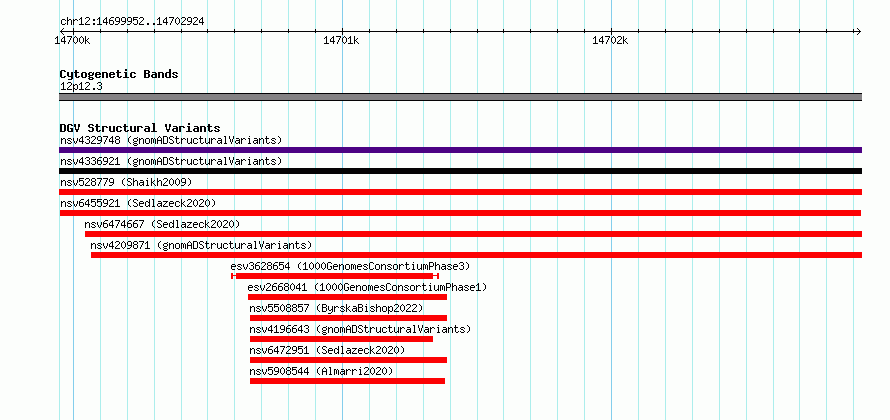This screenshot has width=890, height=420.
Task: Click the Cytogenetic Bands track title
Action: (x=119, y=74)
